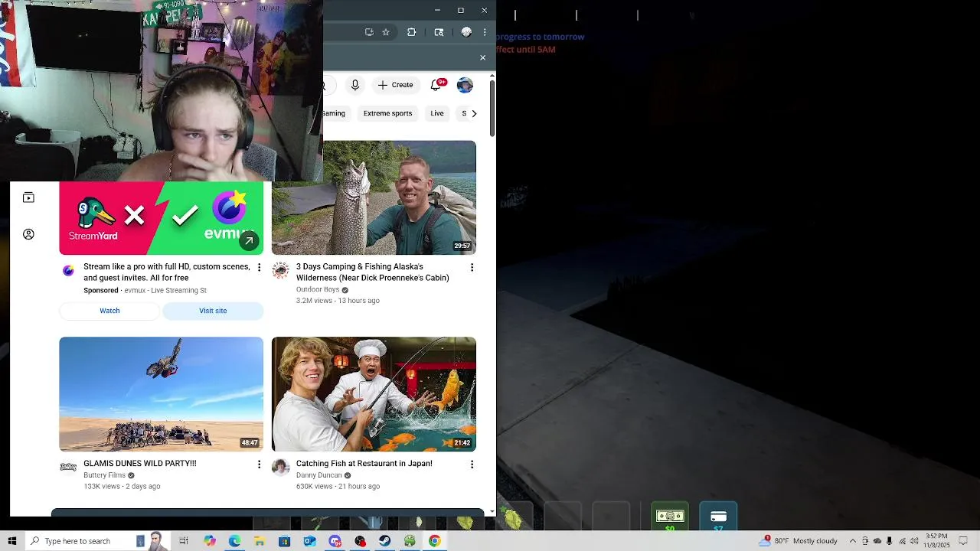
Task: Click the Danny Duncan channel avatar
Action: (x=281, y=467)
